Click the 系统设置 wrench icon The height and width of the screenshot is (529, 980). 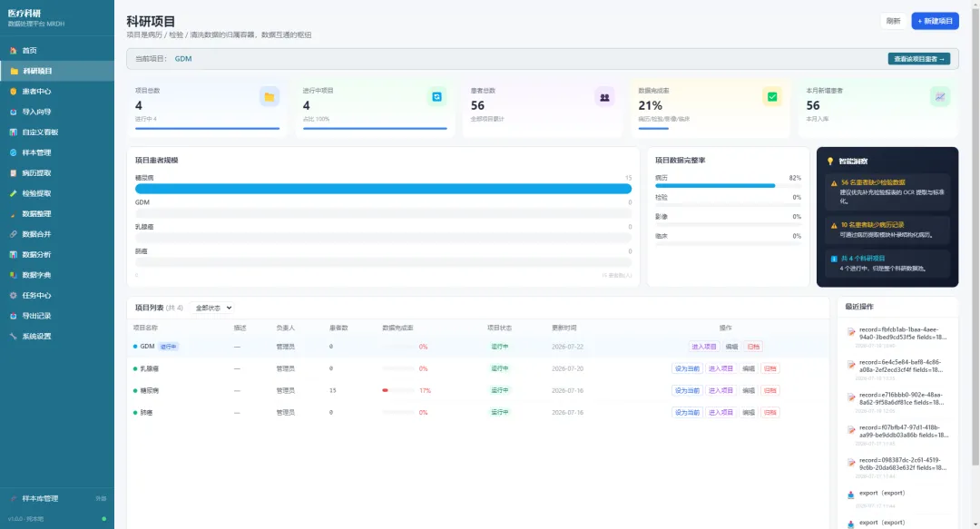click(x=13, y=336)
